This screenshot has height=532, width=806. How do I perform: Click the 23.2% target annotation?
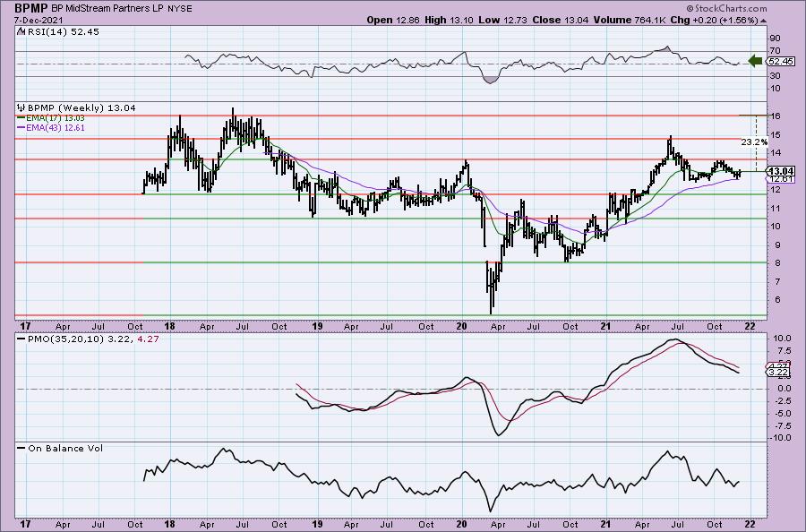[x=754, y=142]
